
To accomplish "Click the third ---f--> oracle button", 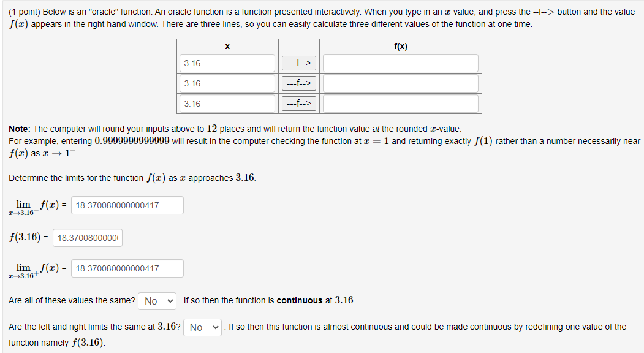I will 298,103.
